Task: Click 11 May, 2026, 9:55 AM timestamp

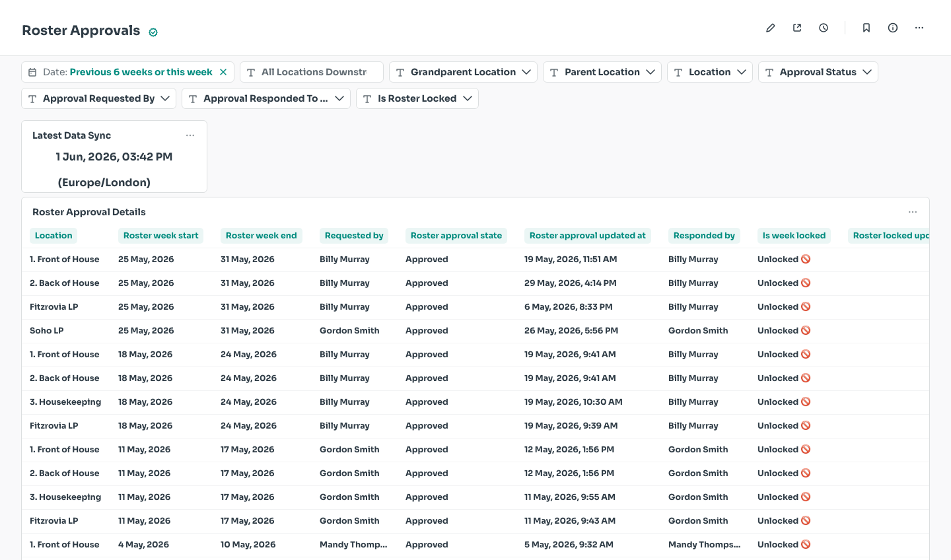Action: pos(570,497)
